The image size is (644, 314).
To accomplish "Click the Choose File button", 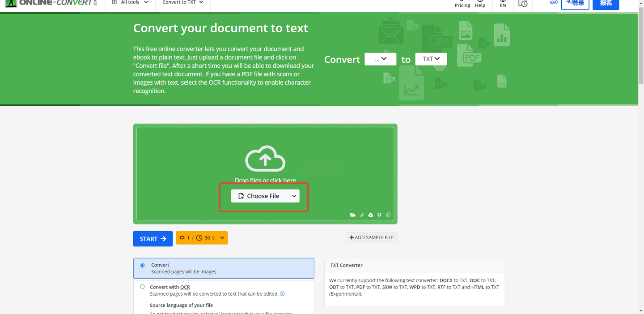I will pos(259,196).
